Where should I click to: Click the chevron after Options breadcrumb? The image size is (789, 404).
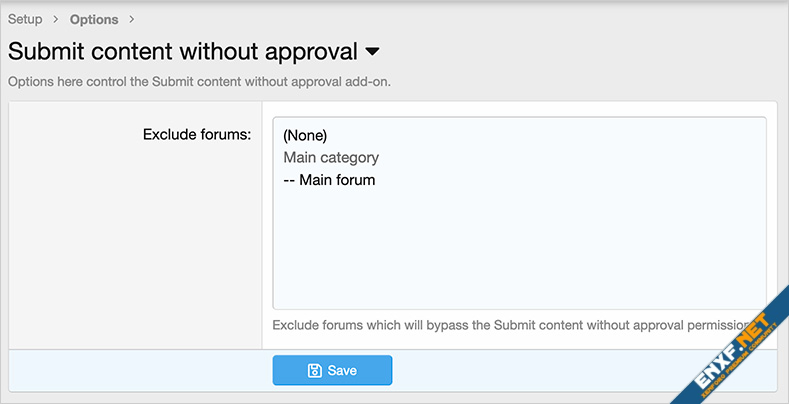(131, 19)
